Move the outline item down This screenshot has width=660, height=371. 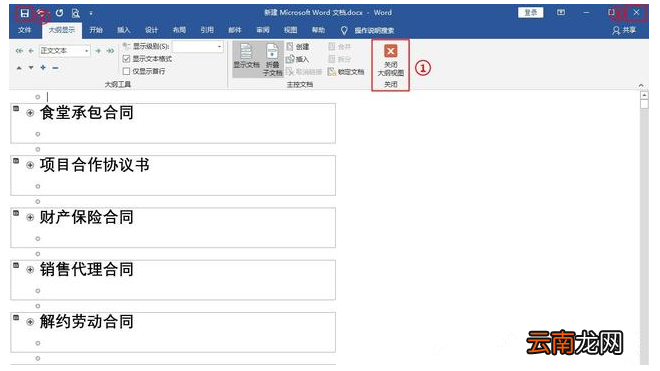tap(31, 68)
